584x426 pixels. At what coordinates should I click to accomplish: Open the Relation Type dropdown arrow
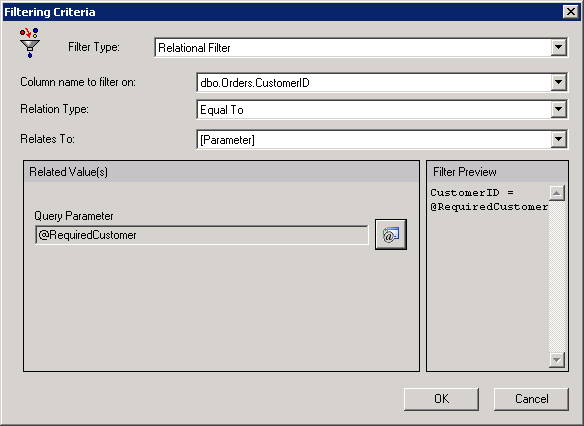pos(558,109)
